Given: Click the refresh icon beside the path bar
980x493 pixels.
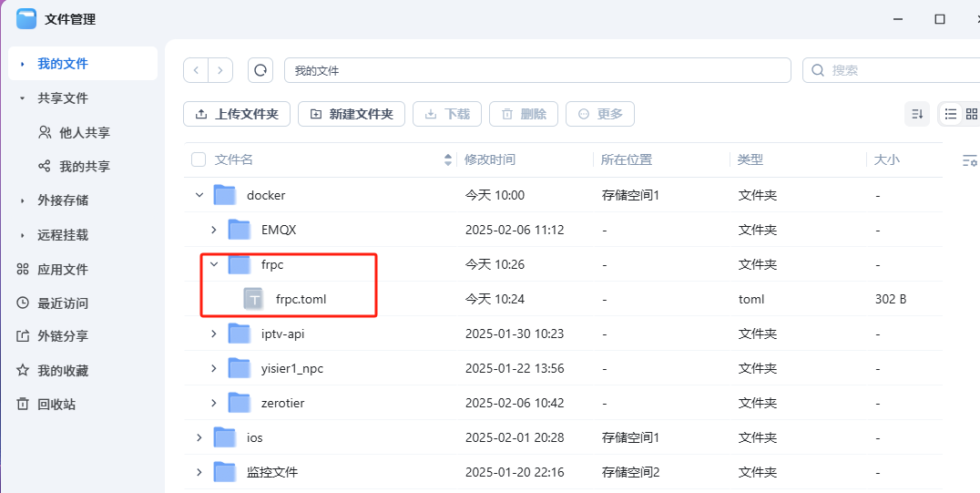Looking at the screenshot, I should click(260, 70).
